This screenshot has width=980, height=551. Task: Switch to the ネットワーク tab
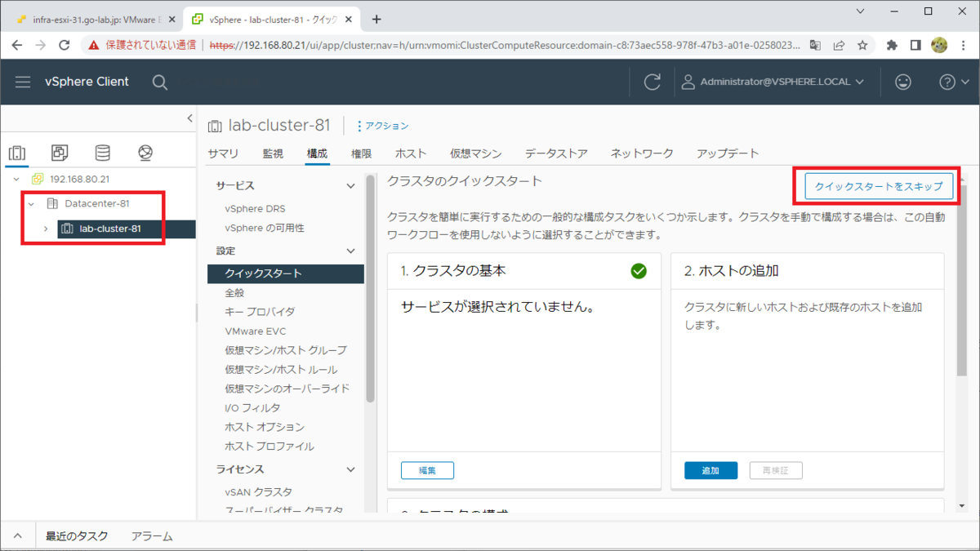(642, 153)
